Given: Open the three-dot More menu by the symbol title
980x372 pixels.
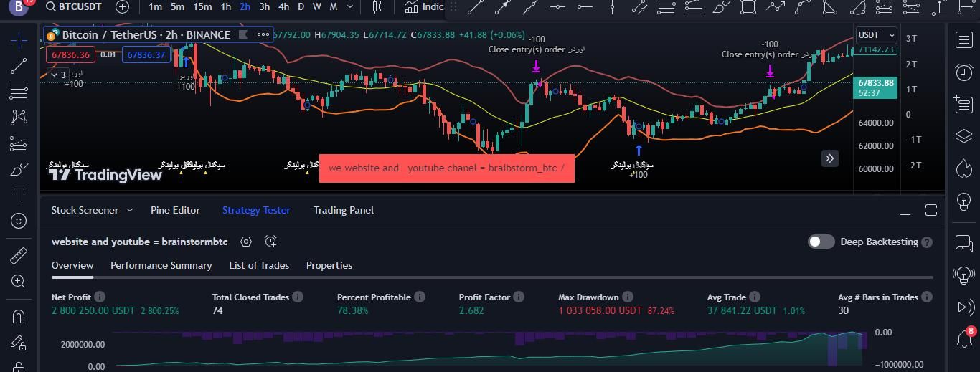Looking at the screenshot, I should click(263, 34).
